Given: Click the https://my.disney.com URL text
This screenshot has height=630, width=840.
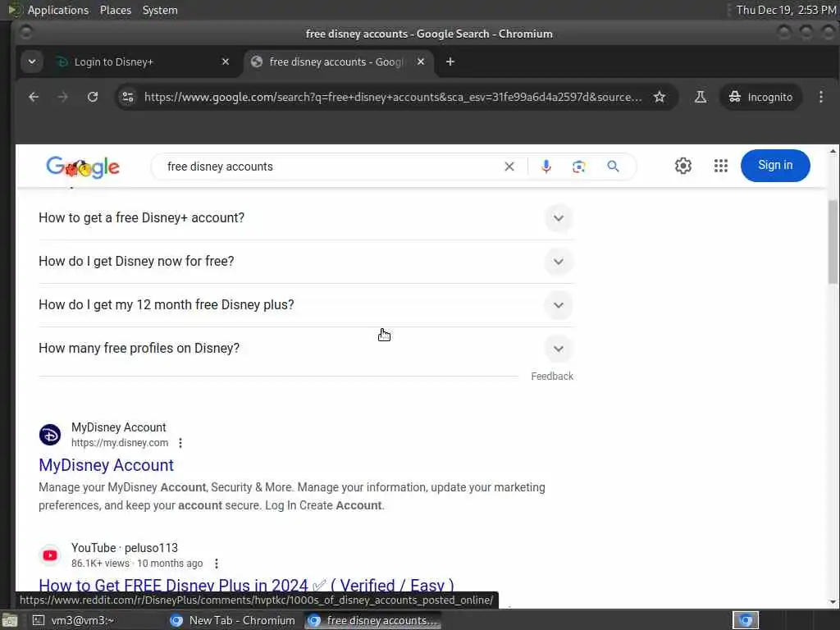Looking at the screenshot, I should [x=120, y=443].
